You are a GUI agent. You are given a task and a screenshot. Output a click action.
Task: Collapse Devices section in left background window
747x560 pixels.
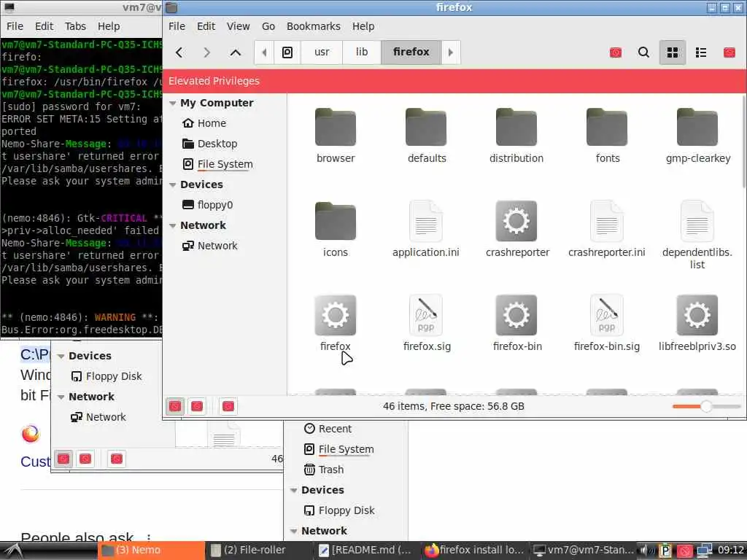(x=61, y=356)
